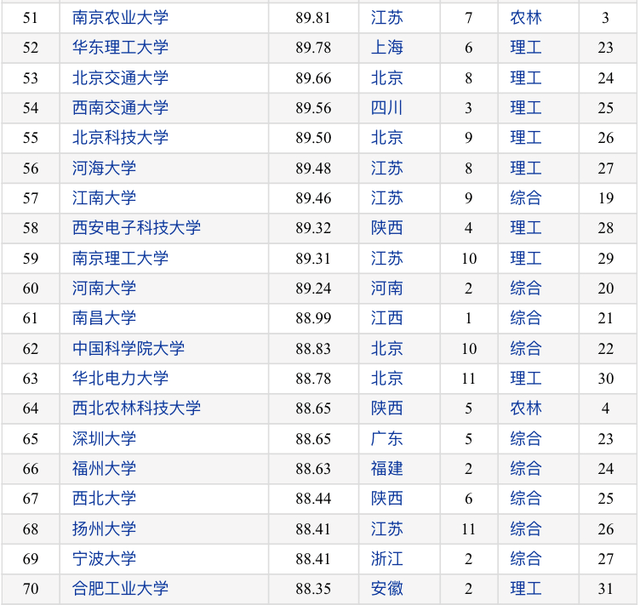Click the 北京交通大学 university link

pos(120,78)
